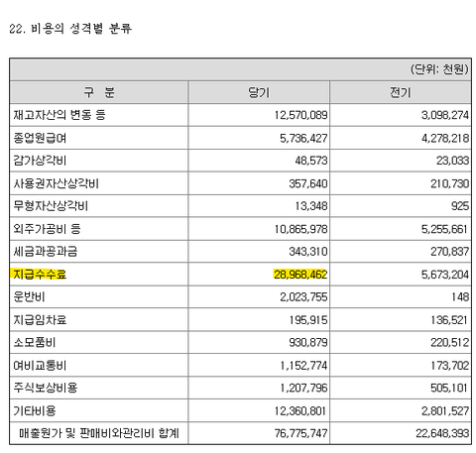476x453 pixels.
Task: Select the 여비교통비 row label
Action: coord(40,366)
